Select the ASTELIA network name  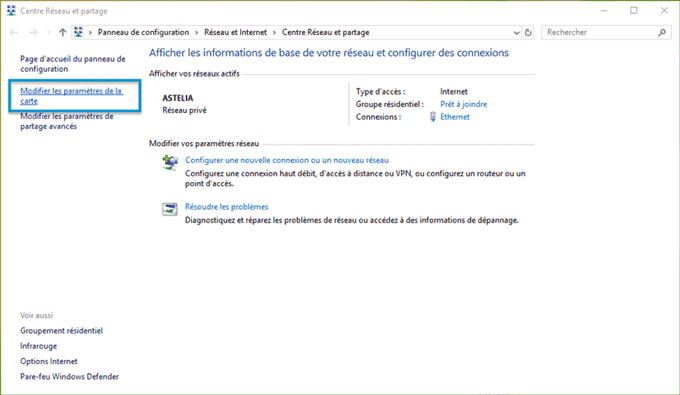pos(178,98)
